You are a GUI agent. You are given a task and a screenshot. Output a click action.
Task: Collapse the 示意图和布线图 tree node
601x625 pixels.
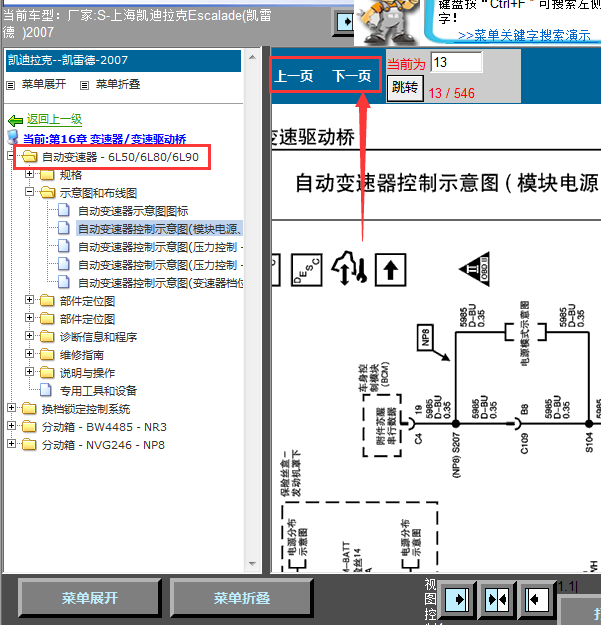29,192
